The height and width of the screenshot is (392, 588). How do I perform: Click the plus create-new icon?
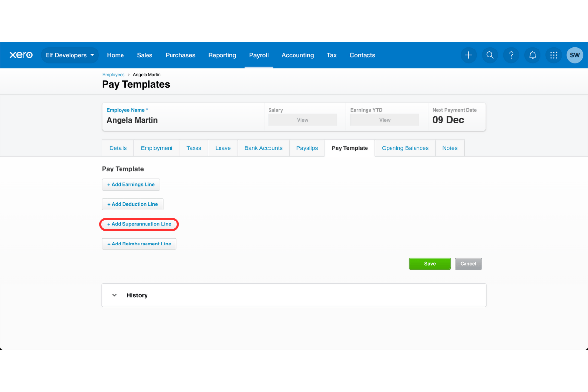[468, 55]
